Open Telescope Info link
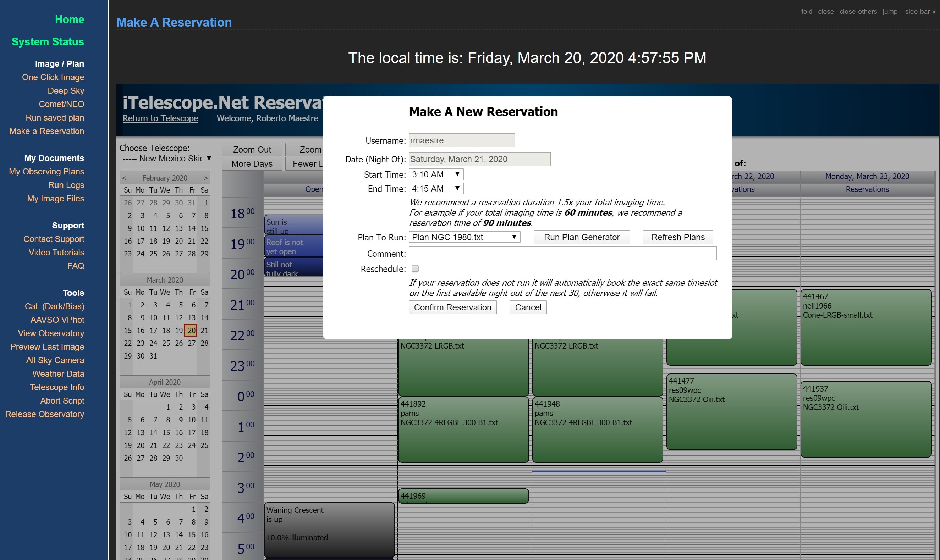The height and width of the screenshot is (560, 940). tap(57, 387)
